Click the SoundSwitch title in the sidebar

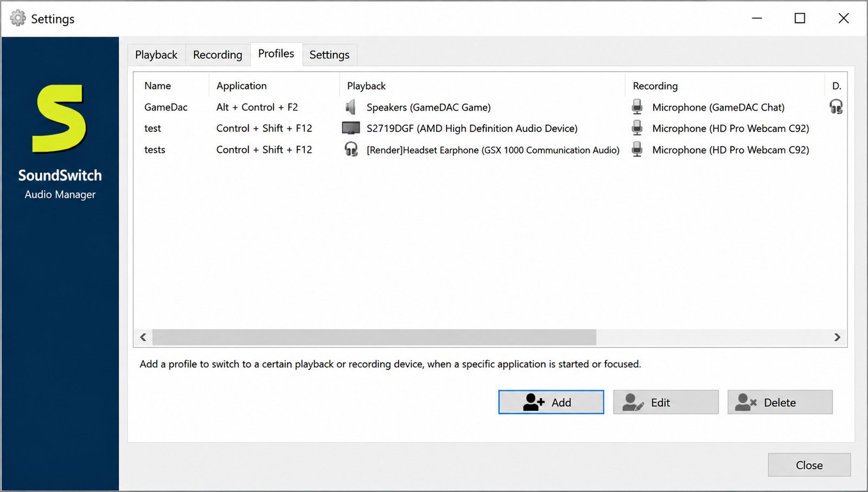tap(60, 175)
